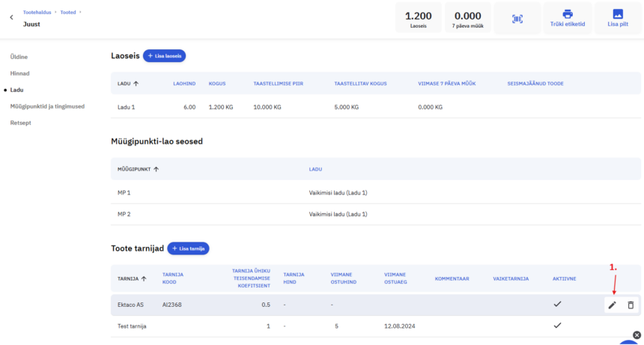
Task: Delete Ektaco AS supplier with trash icon
Action: pos(631,305)
